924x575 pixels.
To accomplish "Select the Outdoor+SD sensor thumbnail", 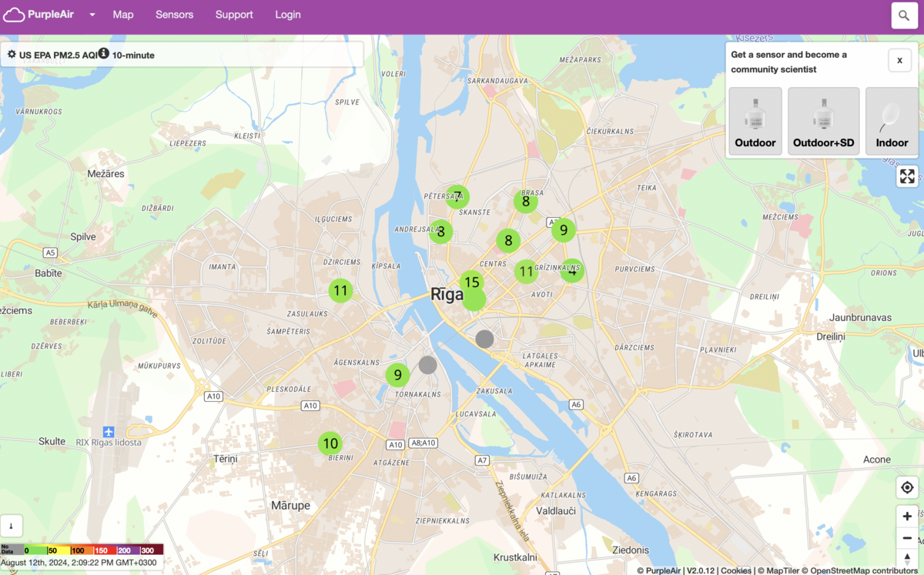I will [823, 121].
